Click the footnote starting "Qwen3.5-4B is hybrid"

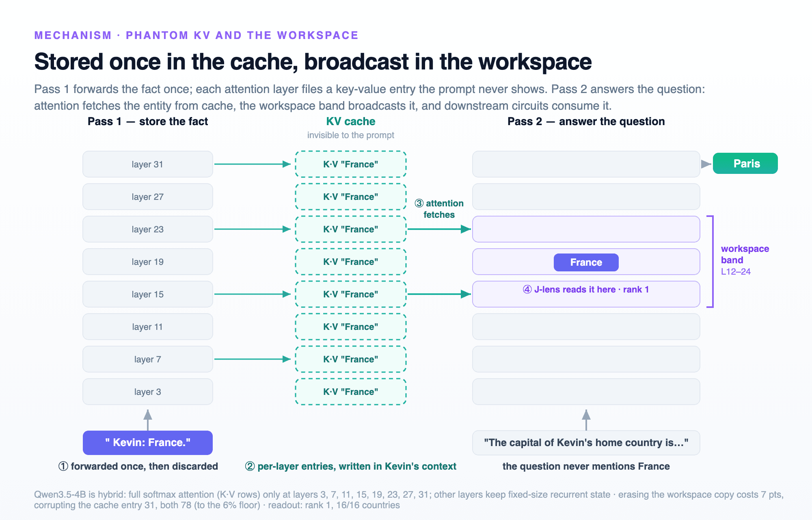(x=408, y=500)
